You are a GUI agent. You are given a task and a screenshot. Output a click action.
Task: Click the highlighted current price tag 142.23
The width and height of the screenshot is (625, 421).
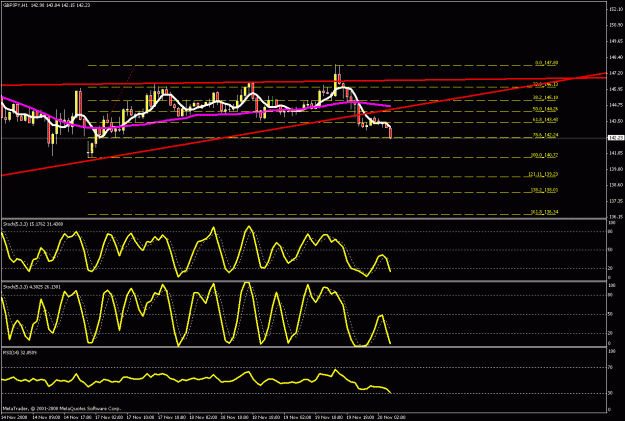click(x=615, y=138)
